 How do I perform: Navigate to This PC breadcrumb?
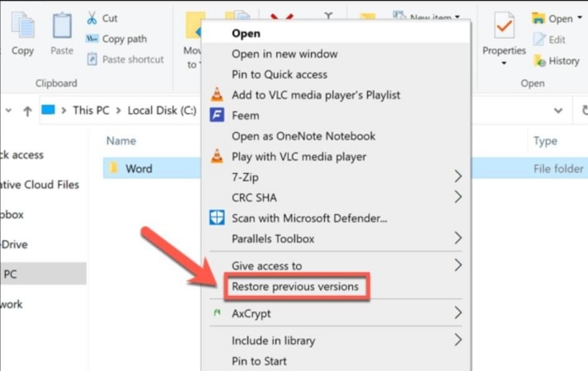tap(91, 110)
